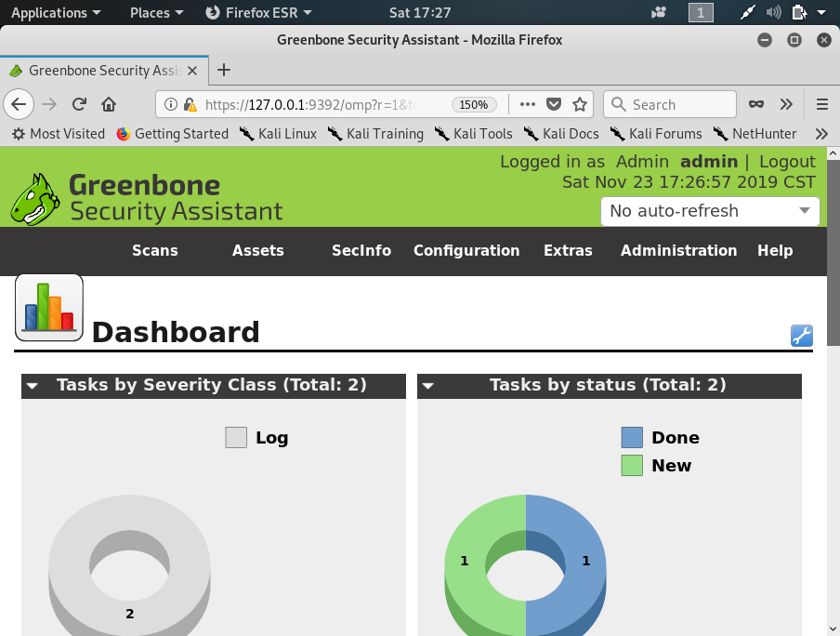Open the volume control in the top panel
This screenshot has height=636, width=840.
(x=773, y=12)
